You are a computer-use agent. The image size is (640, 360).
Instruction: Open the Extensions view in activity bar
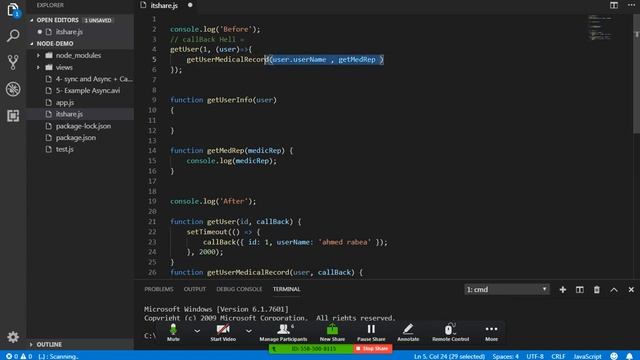pyautogui.click(x=13, y=116)
